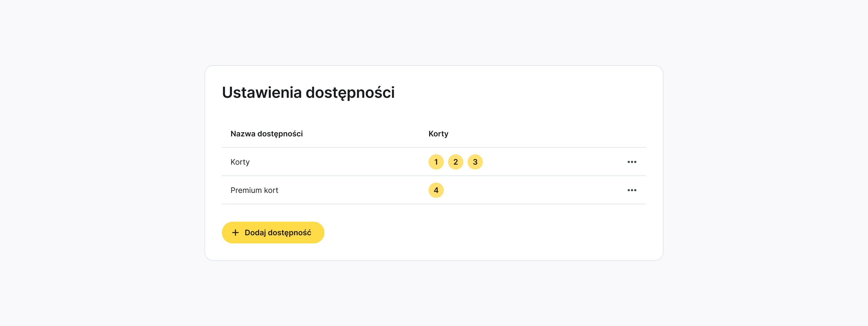Viewport: 868px width, 326px height.
Task: Click the Dodaj dostępność button
Action: click(273, 233)
